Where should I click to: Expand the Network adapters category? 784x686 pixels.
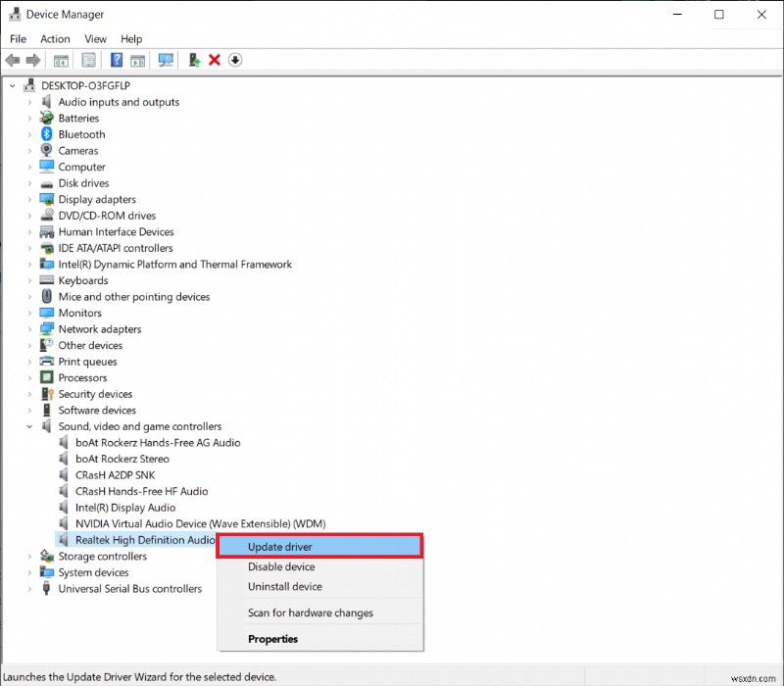pos(30,328)
